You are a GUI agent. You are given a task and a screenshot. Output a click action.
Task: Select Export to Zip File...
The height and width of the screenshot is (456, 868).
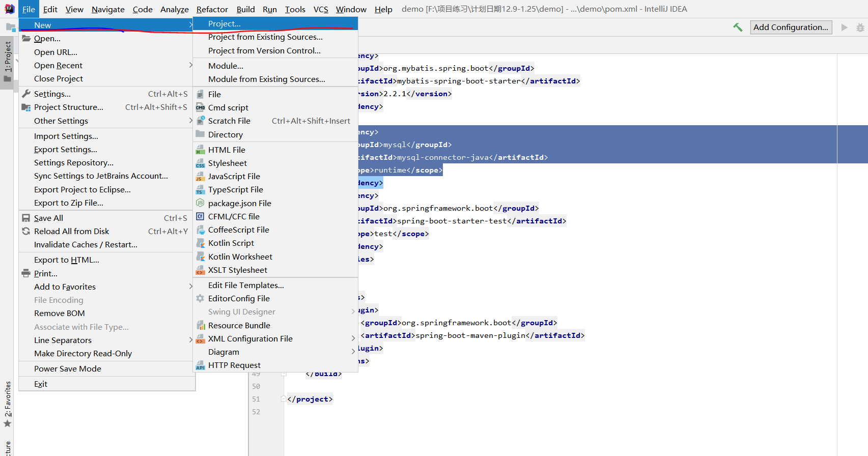105,203
